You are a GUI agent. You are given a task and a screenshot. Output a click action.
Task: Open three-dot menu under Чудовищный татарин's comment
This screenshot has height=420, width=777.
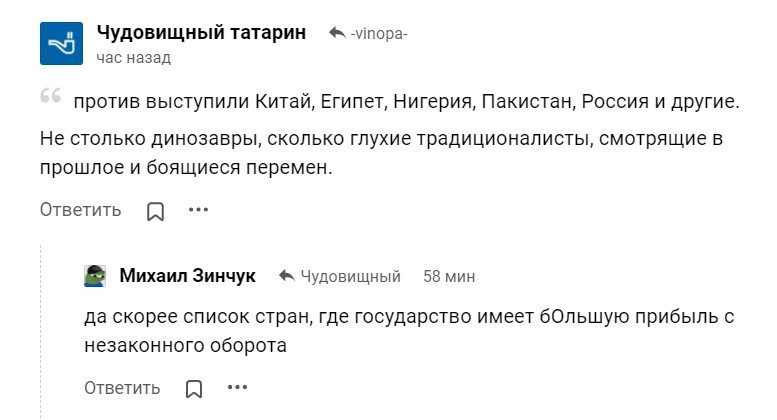click(199, 210)
